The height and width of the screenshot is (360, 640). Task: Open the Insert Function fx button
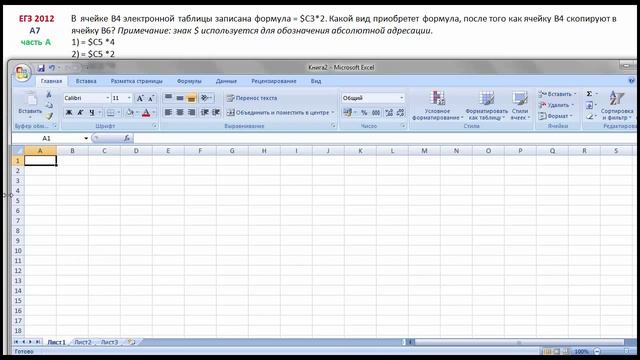127,138
